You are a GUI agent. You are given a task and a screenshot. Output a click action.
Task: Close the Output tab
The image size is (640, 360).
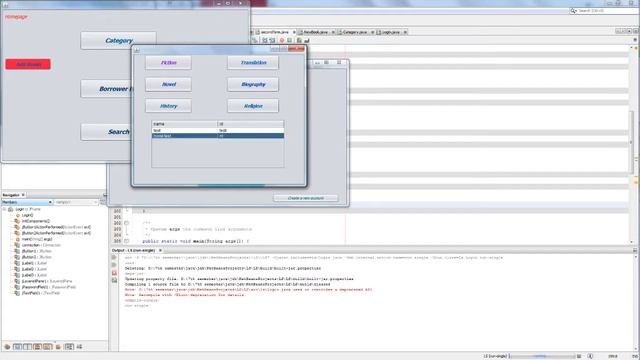[160, 250]
